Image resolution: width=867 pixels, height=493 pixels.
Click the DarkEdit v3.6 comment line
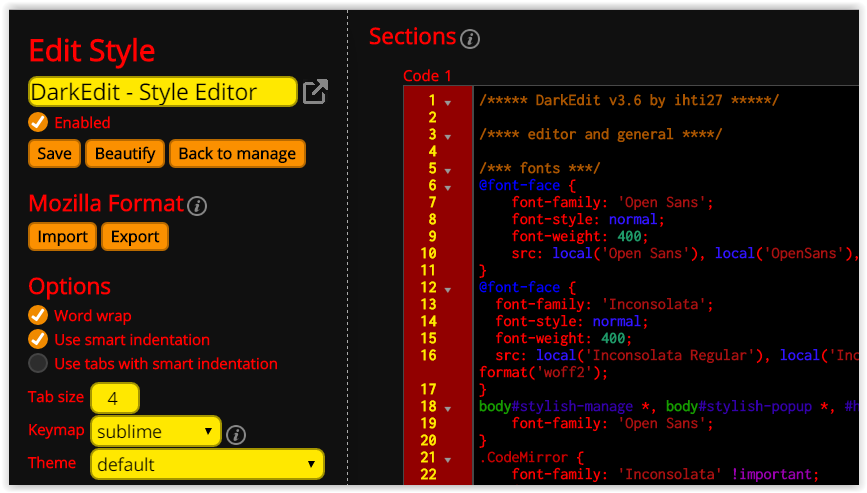pyautogui.click(x=629, y=100)
